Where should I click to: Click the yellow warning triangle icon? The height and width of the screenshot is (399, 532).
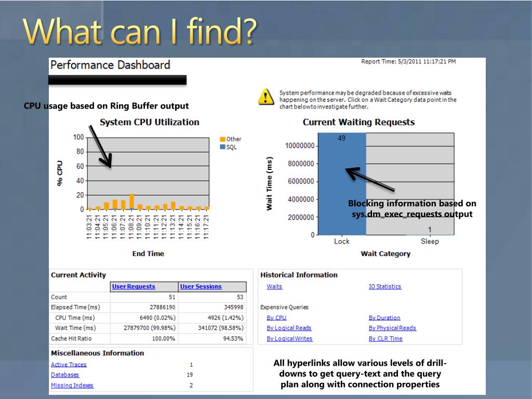tap(266, 97)
